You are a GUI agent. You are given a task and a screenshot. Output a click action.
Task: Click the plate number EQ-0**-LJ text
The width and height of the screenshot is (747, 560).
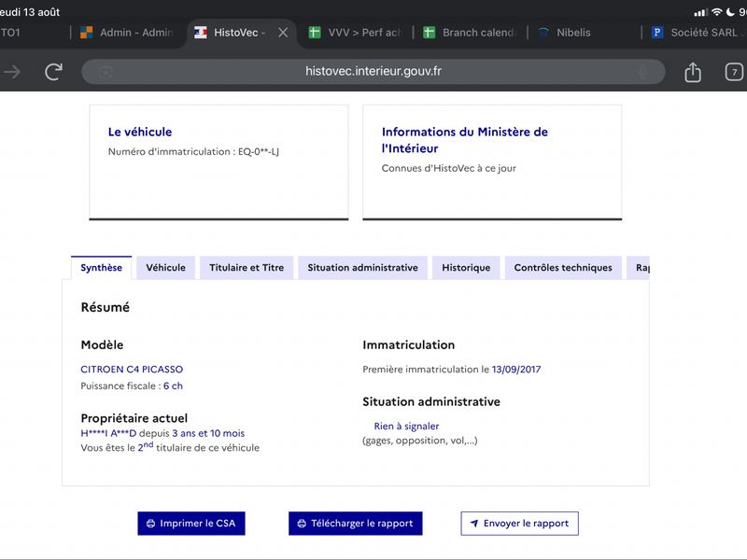(x=259, y=151)
